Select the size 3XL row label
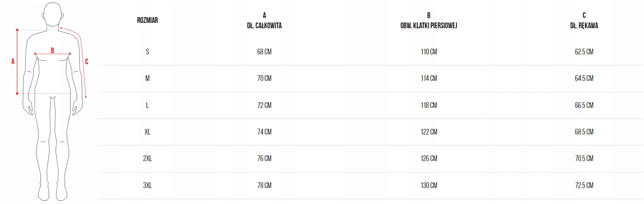This screenshot has width=644, height=204. tap(147, 185)
